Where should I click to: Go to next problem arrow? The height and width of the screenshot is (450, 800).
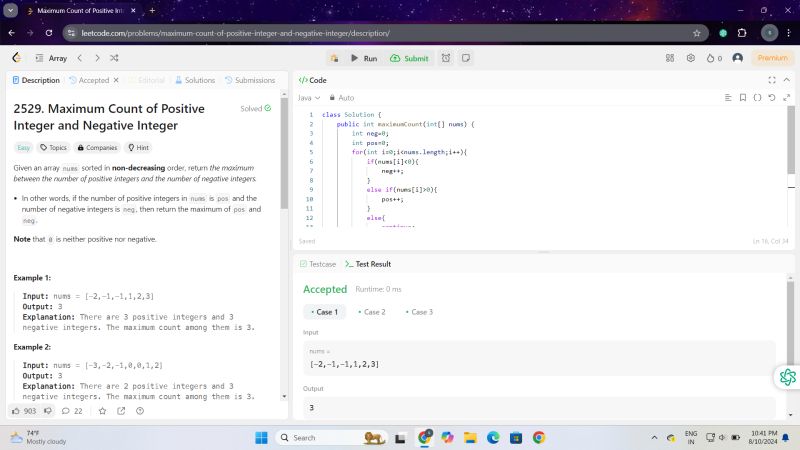pyautogui.click(x=97, y=58)
